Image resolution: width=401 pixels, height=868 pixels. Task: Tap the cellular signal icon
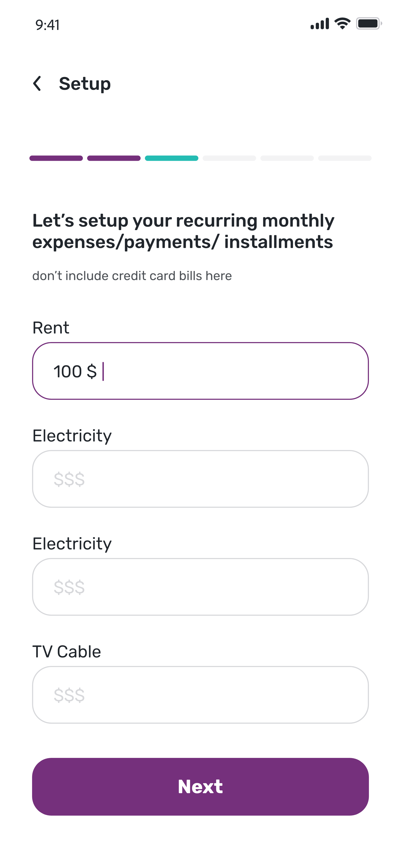320,24
